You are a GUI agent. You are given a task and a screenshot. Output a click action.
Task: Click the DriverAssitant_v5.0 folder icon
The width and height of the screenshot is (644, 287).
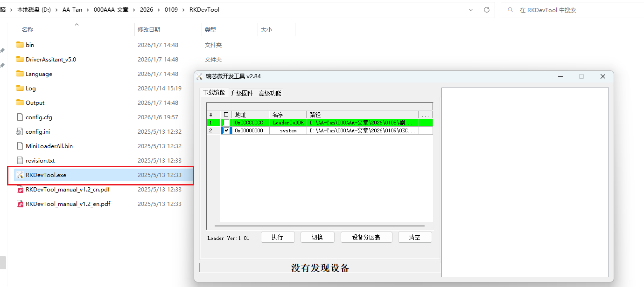click(x=20, y=60)
